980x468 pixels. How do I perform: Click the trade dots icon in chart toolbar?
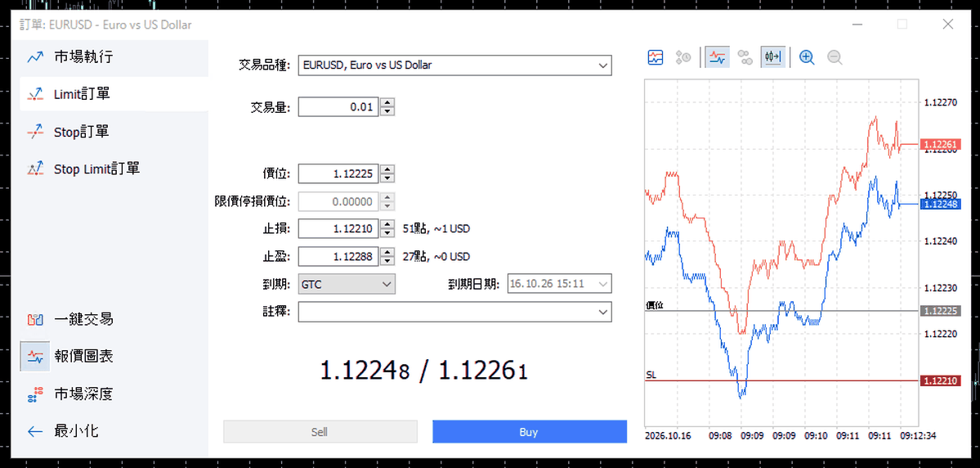point(745,57)
